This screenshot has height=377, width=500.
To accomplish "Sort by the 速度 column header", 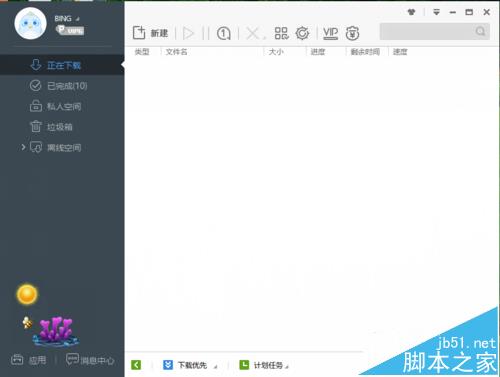I will click(x=400, y=52).
